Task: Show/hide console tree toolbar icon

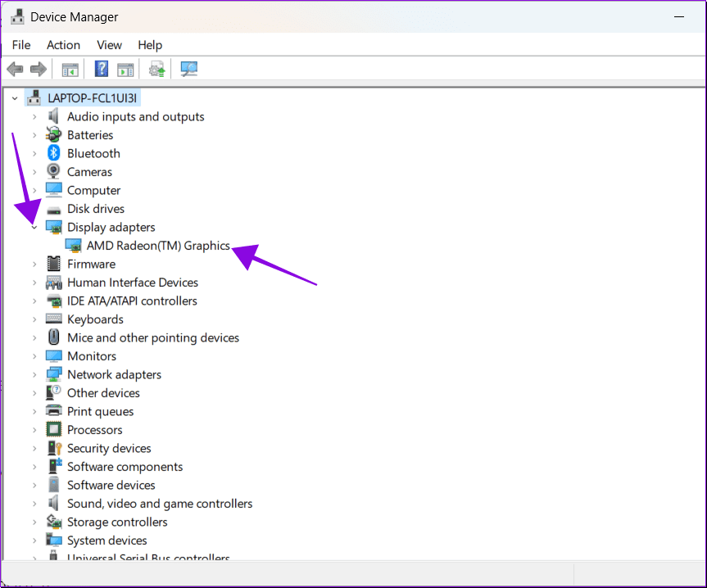Action: point(70,70)
